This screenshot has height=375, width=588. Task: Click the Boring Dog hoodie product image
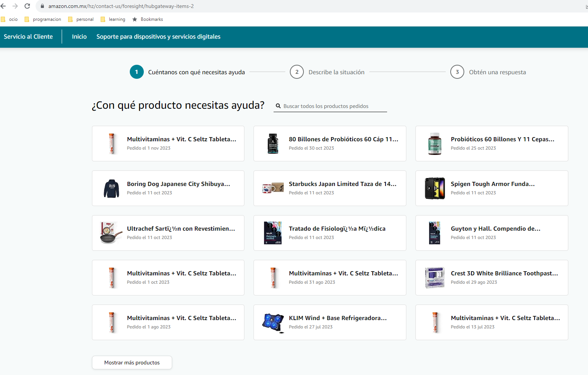pos(111,188)
